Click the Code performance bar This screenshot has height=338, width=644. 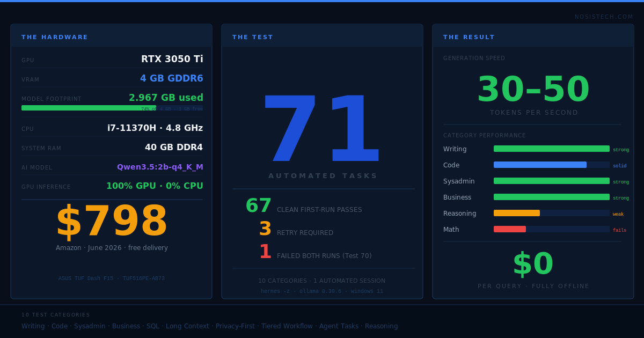pos(552,165)
